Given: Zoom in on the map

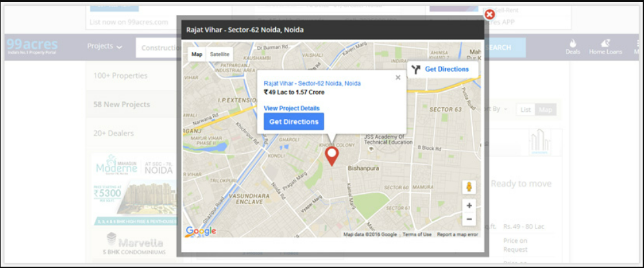Looking at the screenshot, I should pos(469,205).
